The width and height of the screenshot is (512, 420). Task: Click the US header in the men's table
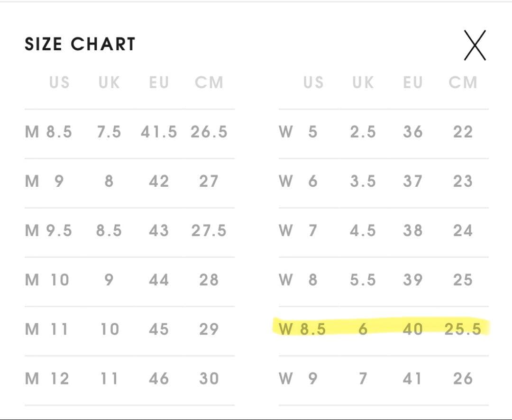pyautogui.click(x=59, y=82)
